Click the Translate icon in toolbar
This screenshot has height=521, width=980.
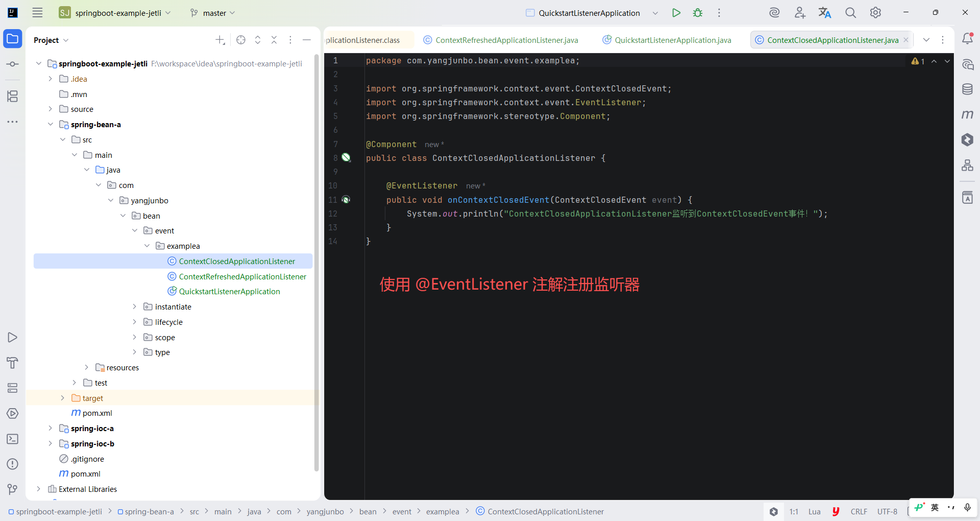pyautogui.click(x=825, y=13)
